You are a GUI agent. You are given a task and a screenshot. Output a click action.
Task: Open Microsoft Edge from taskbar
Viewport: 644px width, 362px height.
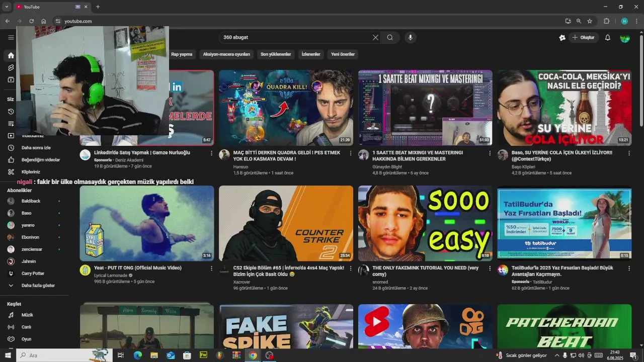click(137, 355)
